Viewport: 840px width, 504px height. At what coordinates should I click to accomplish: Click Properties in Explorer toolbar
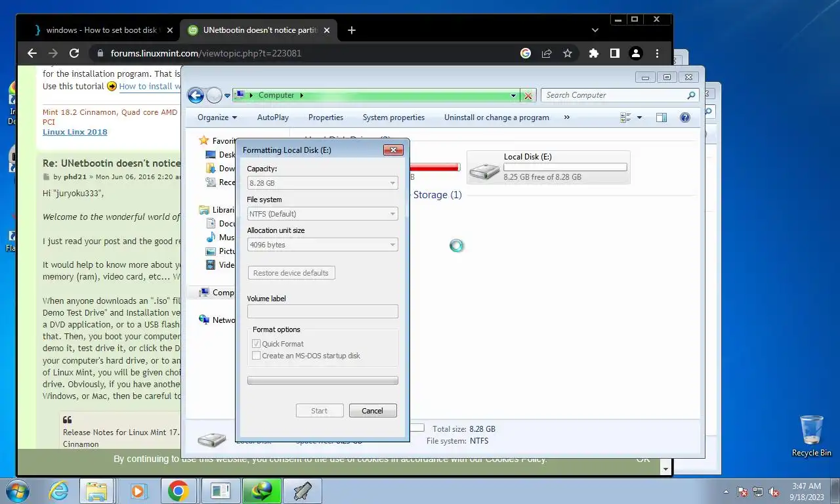coord(326,117)
